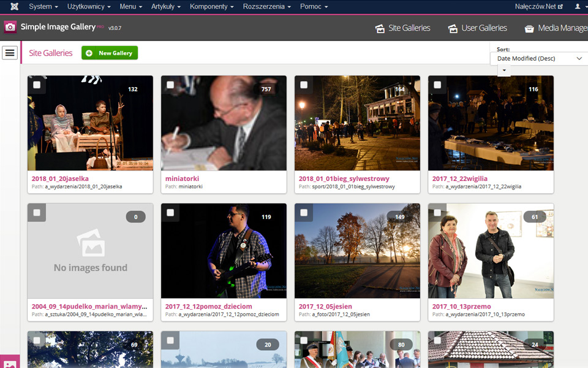Image resolution: width=588 pixels, height=368 pixels.
Task: Click path text a_foto/2017_12_05jesien
Action: [x=341, y=314]
